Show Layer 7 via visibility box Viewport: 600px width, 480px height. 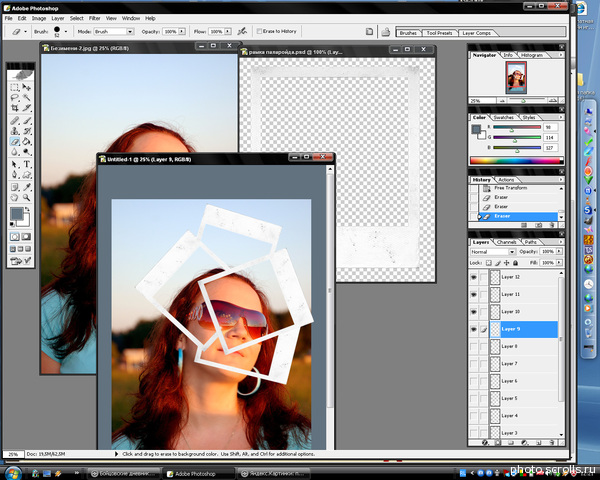[x=474, y=364]
